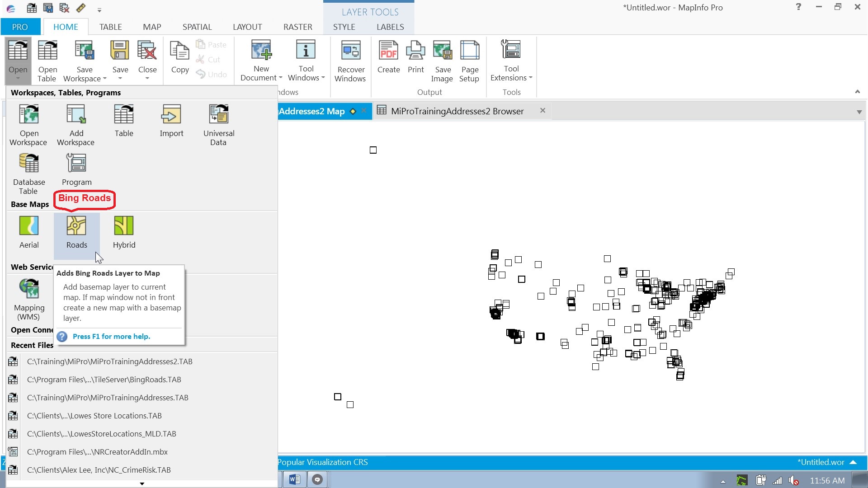Click the Press F1 for more help link
The height and width of the screenshot is (488, 868).
click(x=111, y=336)
